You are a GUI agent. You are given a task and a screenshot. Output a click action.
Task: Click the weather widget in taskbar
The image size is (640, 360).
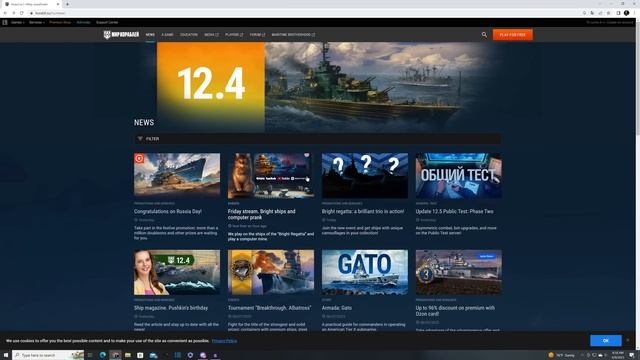tap(562, 355)
